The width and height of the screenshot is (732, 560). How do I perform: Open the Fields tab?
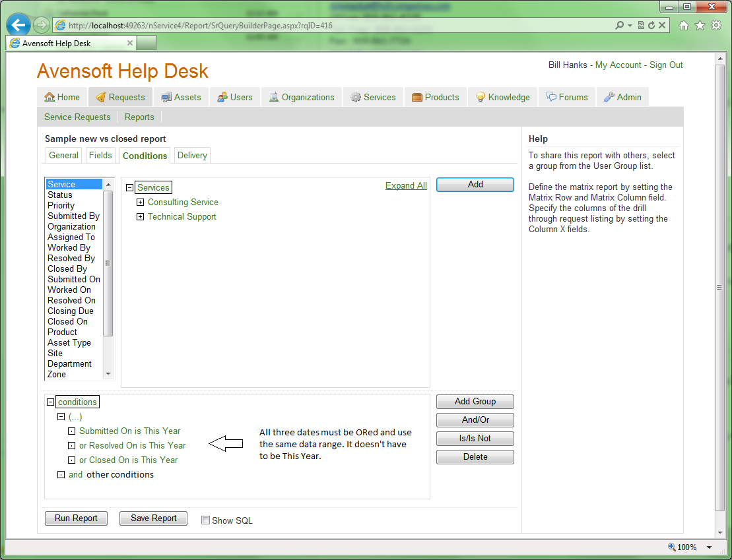tap(100, 156)
